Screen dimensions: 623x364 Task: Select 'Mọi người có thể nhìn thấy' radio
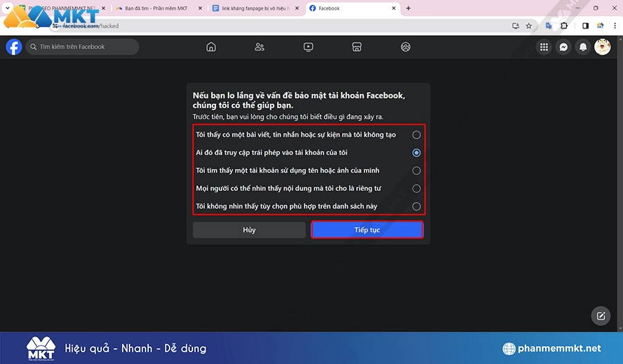pos(416,188)
